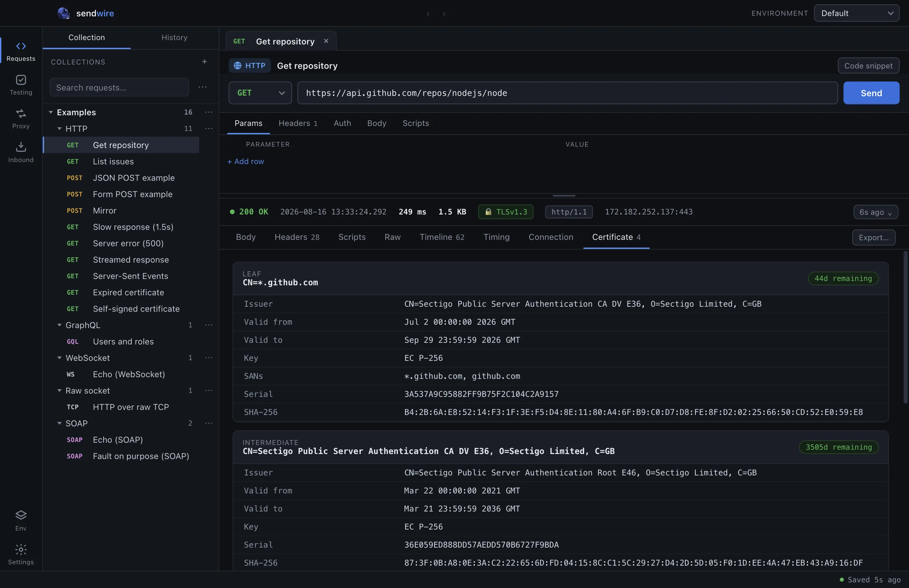Open the response Timeline tab
909x588 pixels.
(442, 237)
